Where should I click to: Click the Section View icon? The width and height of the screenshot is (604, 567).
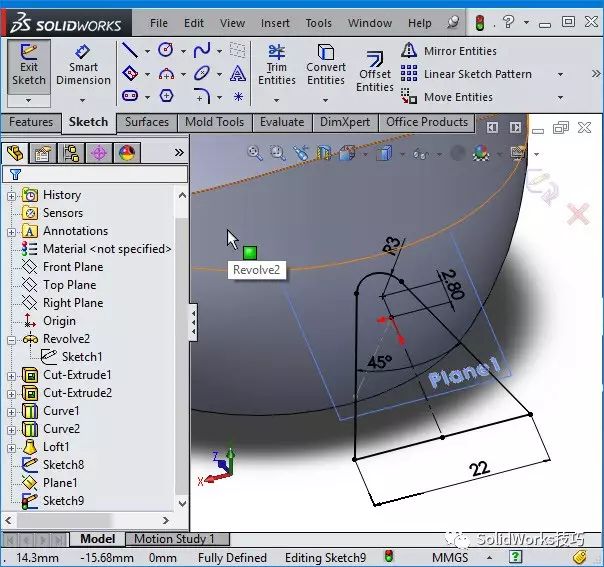[x=324, y=153]
